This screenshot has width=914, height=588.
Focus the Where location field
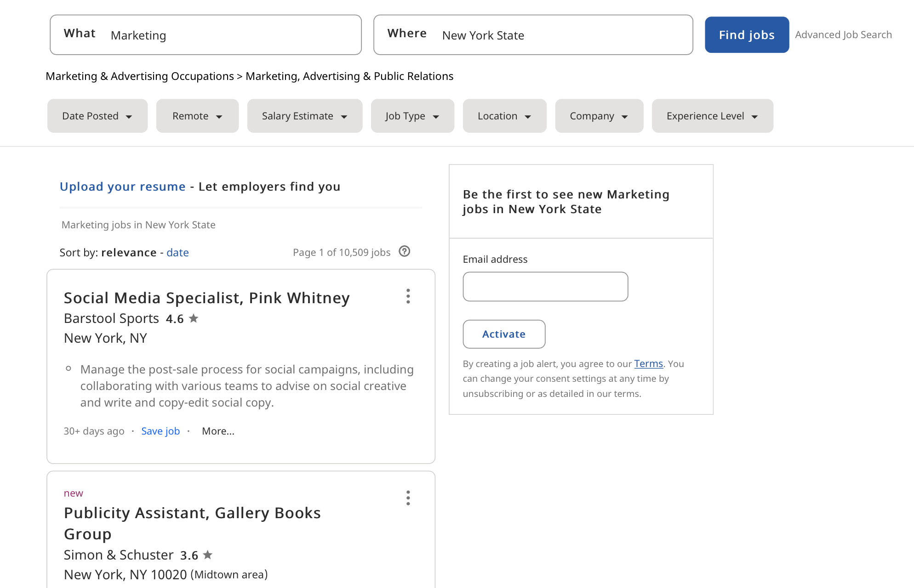[x=533, y=35]
